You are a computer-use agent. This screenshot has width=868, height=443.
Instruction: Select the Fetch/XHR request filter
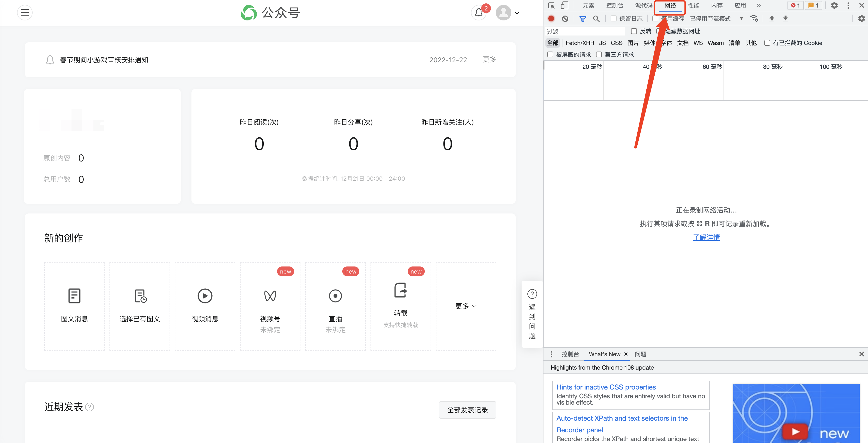click(x=579, y=43)
